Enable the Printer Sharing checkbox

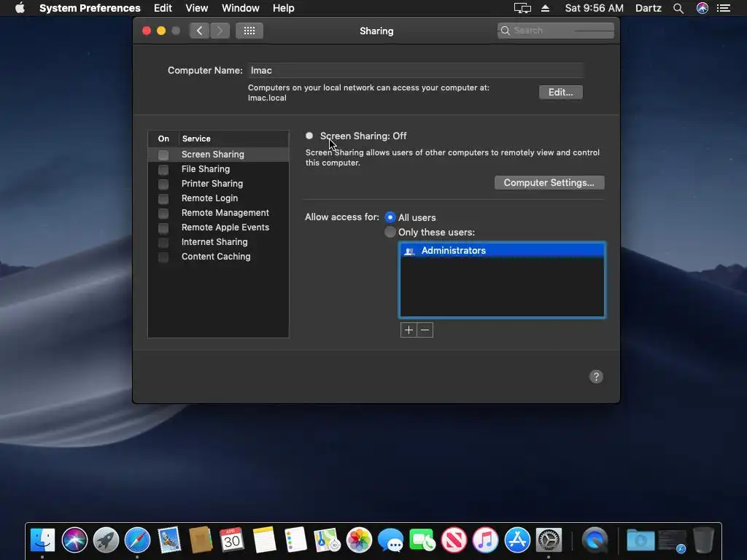click(163, 184)
